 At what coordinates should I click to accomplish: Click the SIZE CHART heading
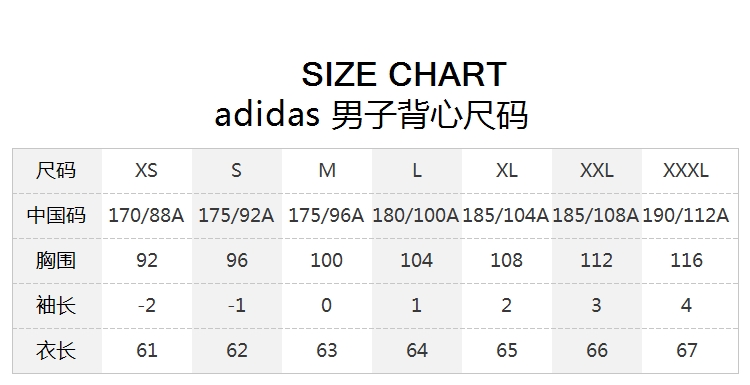(404, 74)
